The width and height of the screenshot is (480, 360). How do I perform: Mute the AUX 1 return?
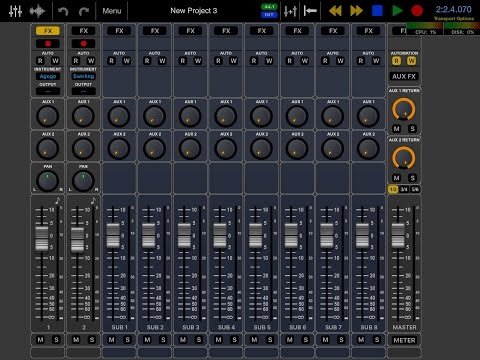point(396,129)
